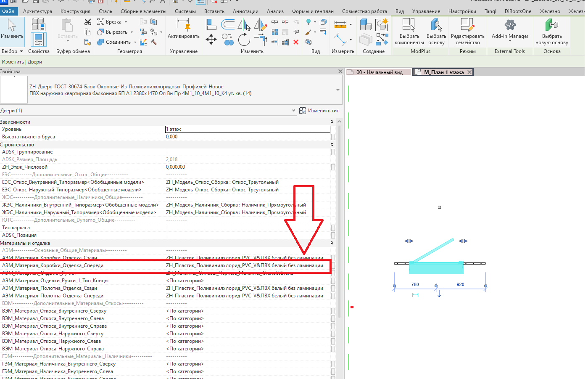Screen dimensions: 588x379
Task: Click the Редактировать семейство button
Action: coord(468,32)
